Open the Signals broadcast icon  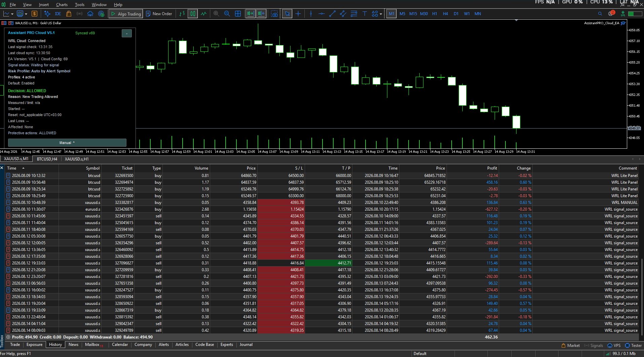pos(80,14)
